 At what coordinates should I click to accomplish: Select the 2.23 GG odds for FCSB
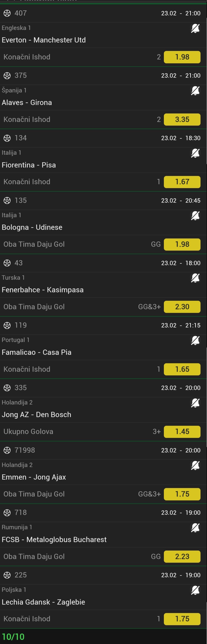(x=182, y=556)
